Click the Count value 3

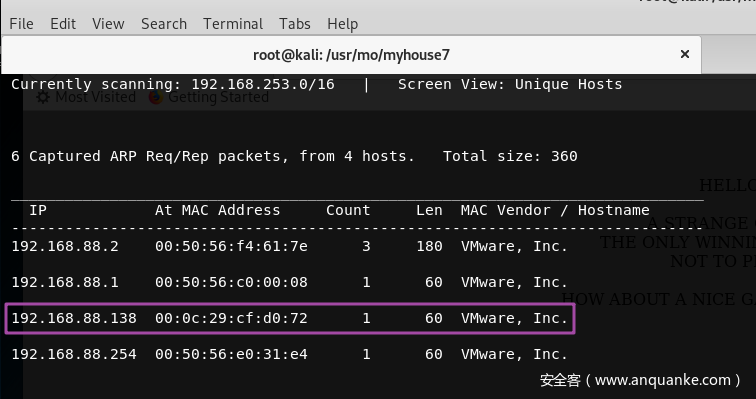(x=366, y=246)
